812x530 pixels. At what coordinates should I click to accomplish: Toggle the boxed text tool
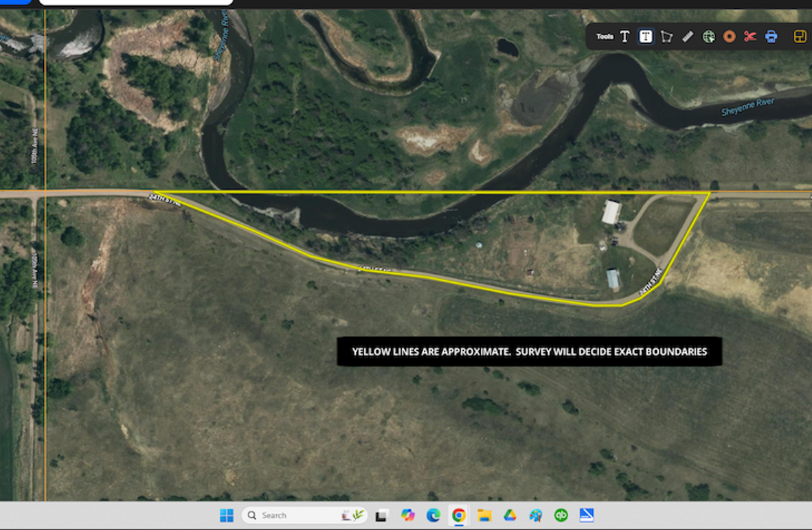[646, 37]
